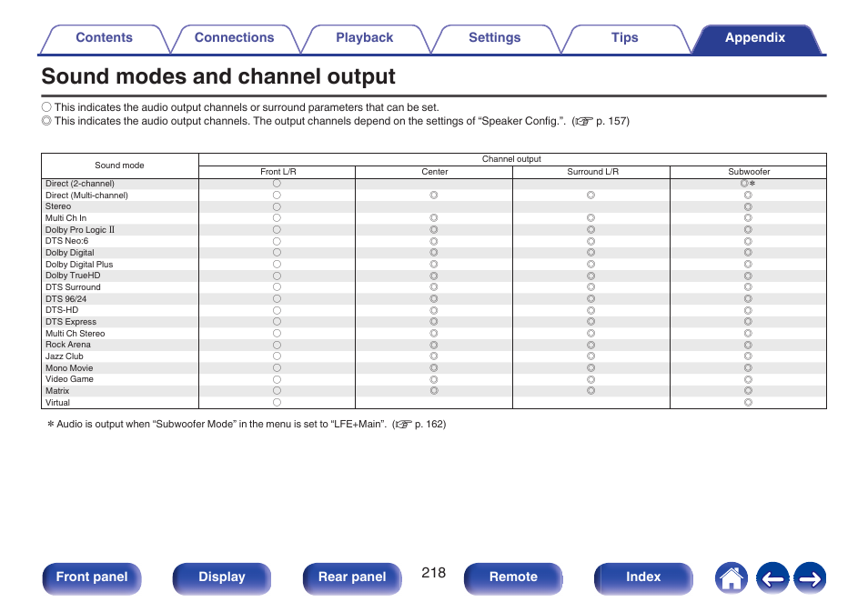Click the Subwoofer double circle for Virtual
Screen dimensions: 868x612
click(748, 403)
